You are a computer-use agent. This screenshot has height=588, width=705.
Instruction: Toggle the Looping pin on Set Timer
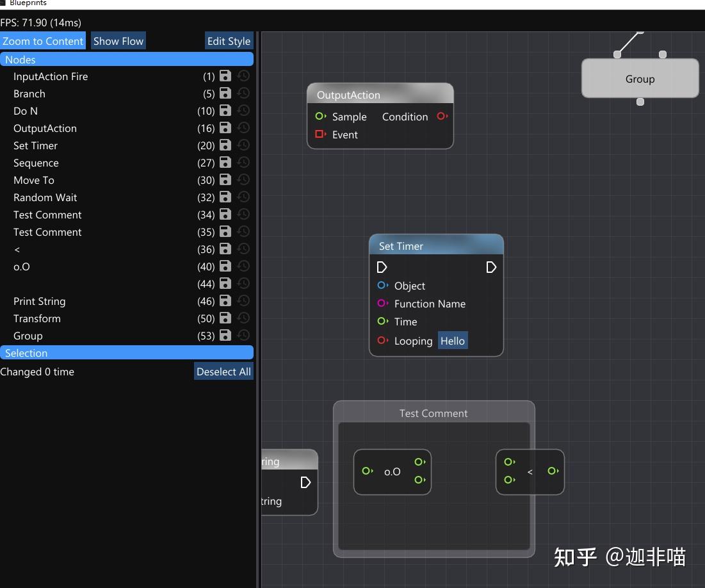tap(384, 341)
